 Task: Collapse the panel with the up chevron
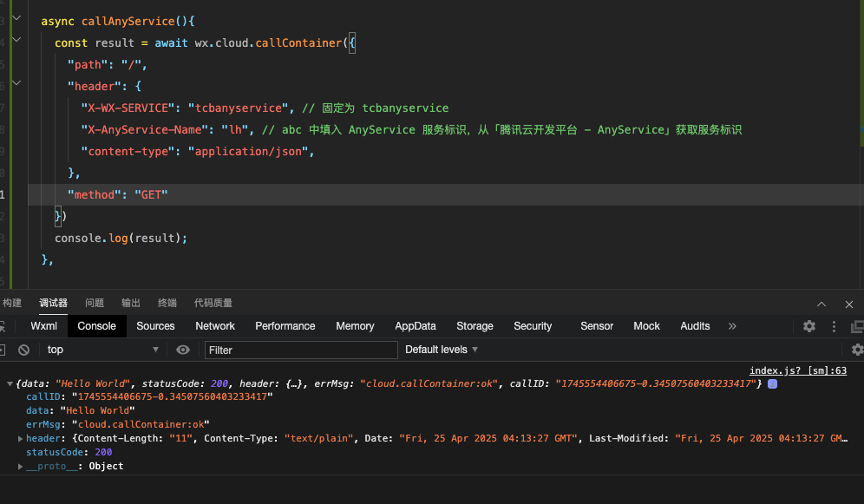pyautogui.click(x=821, y=304)
